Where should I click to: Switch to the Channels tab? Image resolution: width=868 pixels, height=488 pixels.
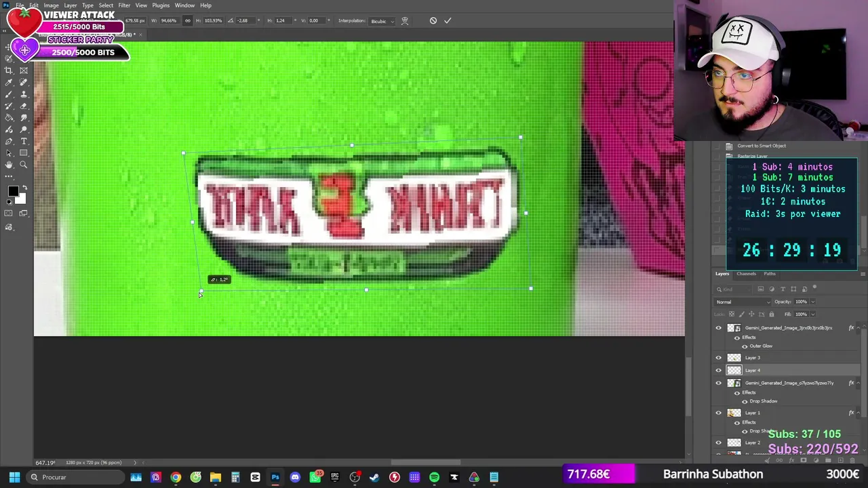[x=746, y=274]
